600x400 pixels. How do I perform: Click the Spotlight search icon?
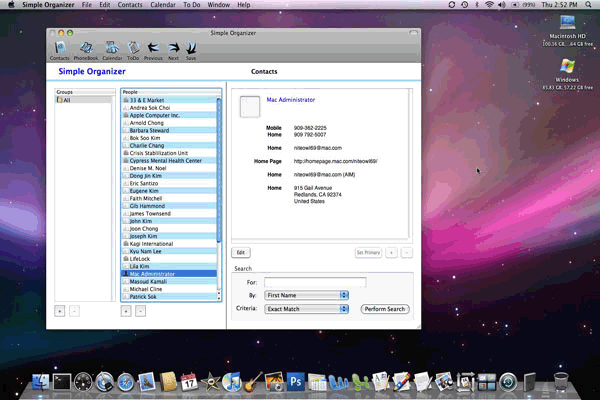(x=588, y=5)
